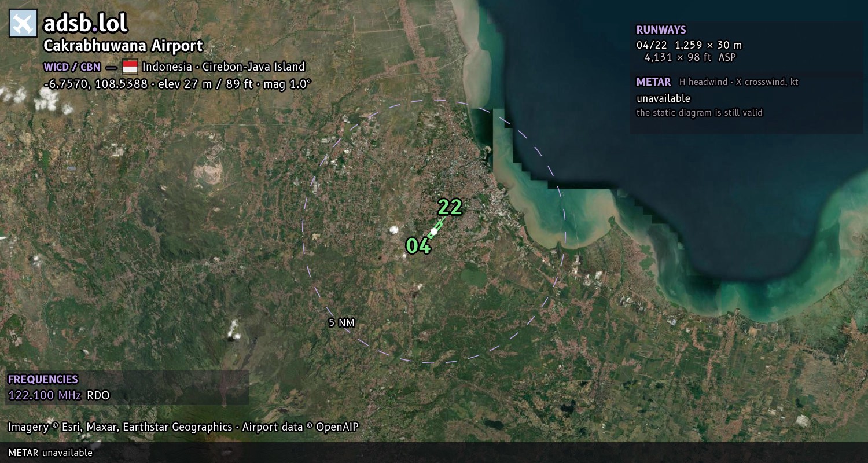Select the coordinates -6.7570, 108.5388 line

tap(177, 84)
